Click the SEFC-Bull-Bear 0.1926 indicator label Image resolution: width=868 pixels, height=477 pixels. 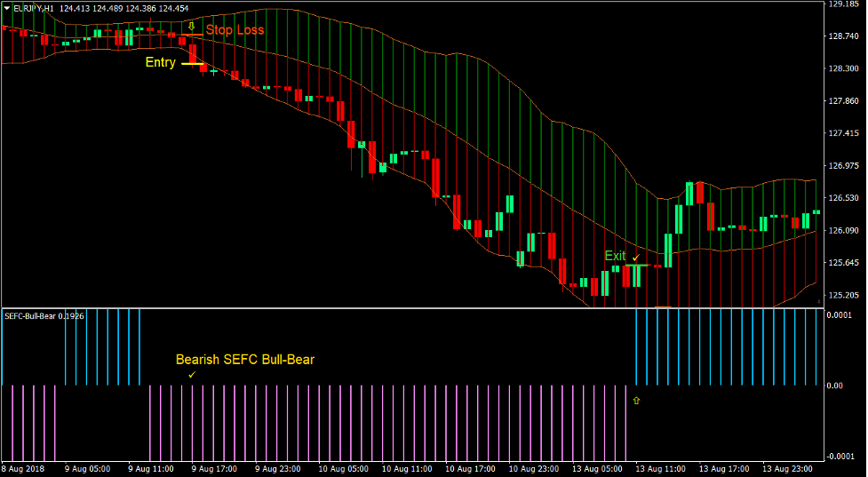pyautogui.click(x=44, y=316)
